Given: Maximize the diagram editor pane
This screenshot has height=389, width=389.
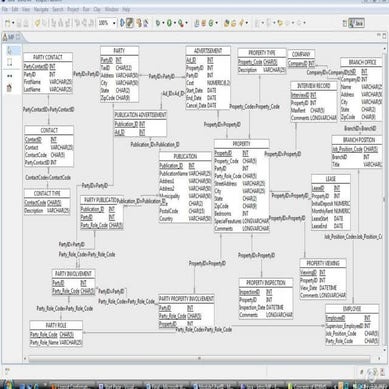Looking at the screenshot, I should click(x=384, y=35).
